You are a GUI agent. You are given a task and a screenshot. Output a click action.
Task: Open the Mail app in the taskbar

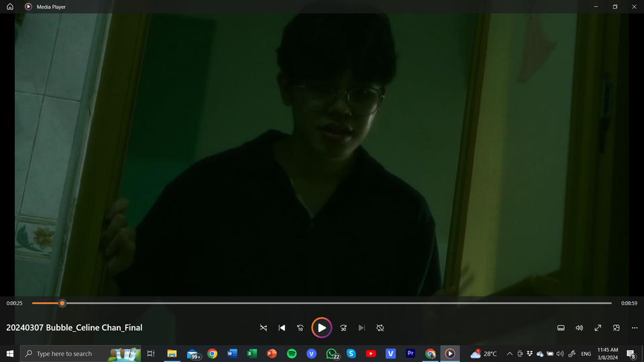click(193, 353)
